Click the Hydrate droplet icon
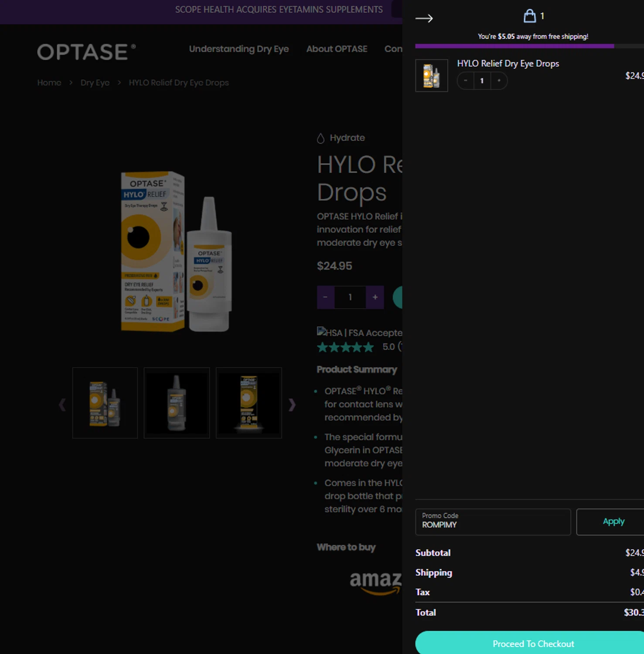 coord(320,138)
